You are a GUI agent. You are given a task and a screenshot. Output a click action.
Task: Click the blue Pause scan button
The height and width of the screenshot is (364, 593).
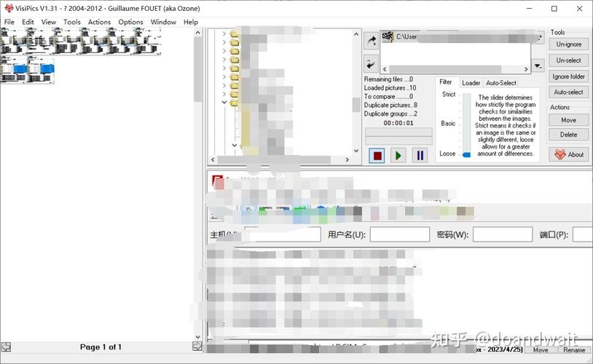[x=420, y=155]
